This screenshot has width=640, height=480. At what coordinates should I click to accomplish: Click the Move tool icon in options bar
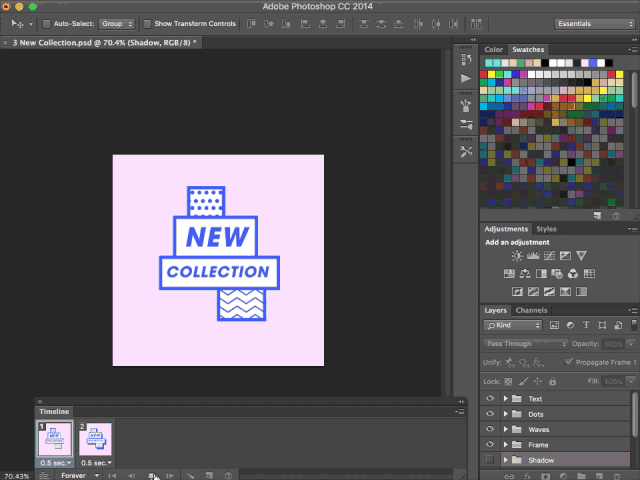[x=18, y=24]
